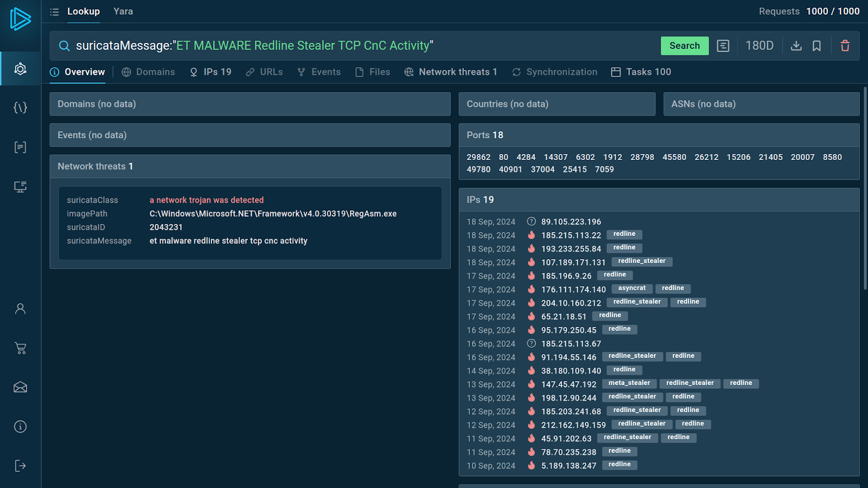The width and height of the screenshot is (868, 488).
Task: Click the asyncrat tag on 176.111.174.140
Action: (x=632, y=288)
